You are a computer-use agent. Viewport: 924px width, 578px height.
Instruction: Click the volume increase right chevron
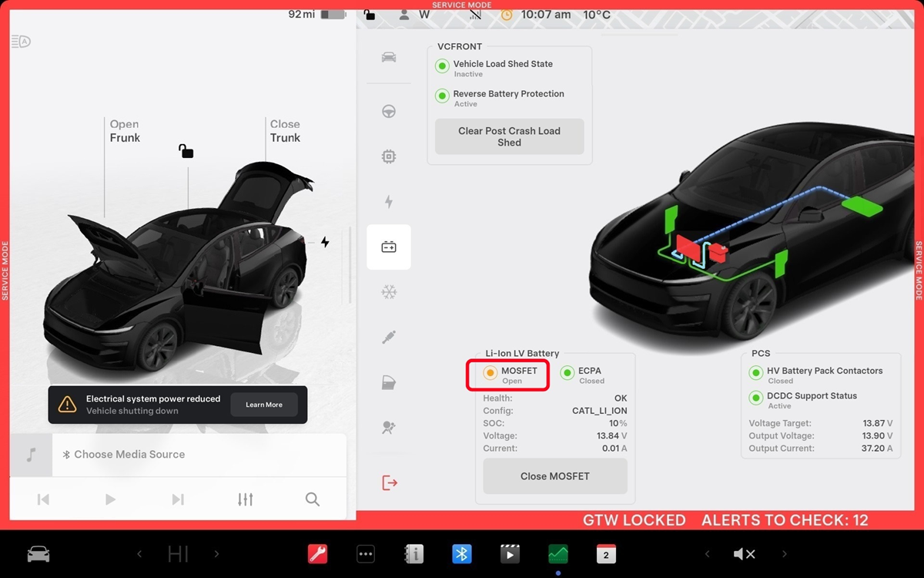click(784, 554)
